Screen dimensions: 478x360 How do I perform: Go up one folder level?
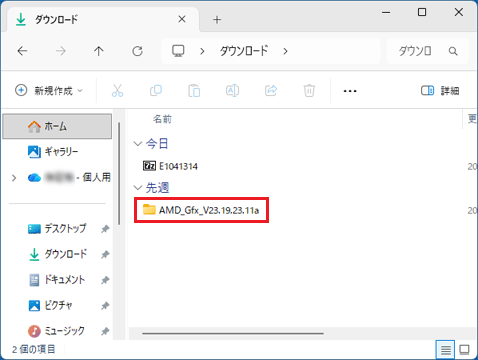pyautogui.click(x=99, y=51)
